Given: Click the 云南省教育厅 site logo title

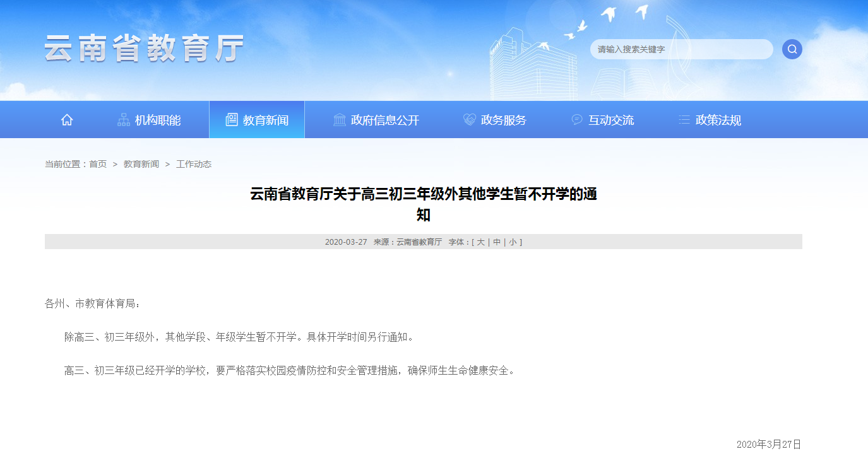Looking at the screenshot, I should coord(144,49).
